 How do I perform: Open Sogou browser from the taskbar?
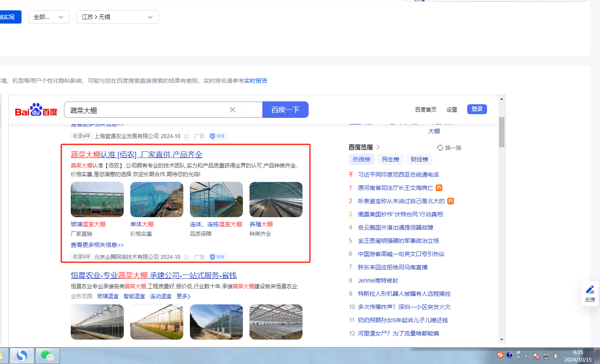click(22, 356)
